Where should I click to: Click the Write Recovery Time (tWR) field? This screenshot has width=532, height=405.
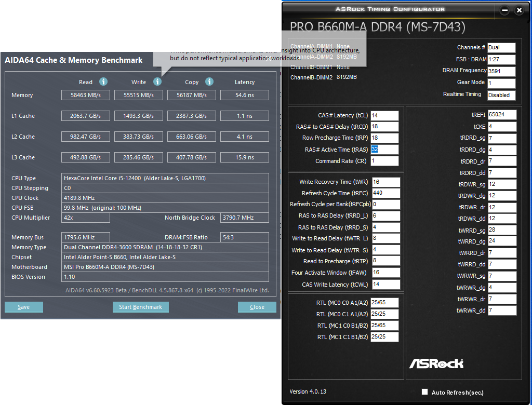(386, 182)
